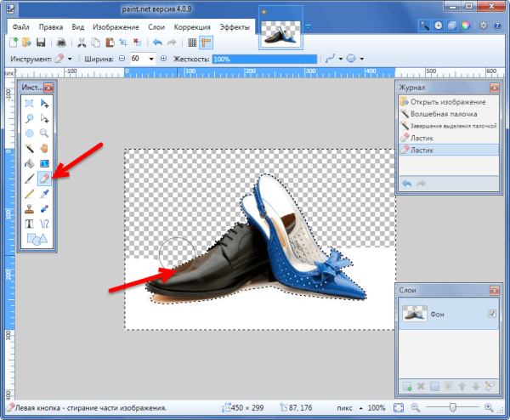
Task: Select the Magic Wand tool
Action: point(30,149)
